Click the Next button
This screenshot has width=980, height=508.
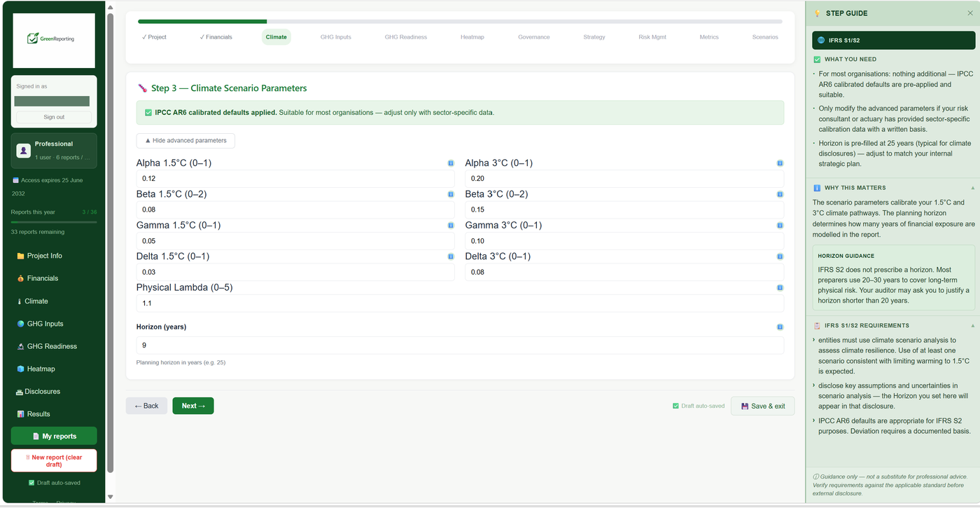[x=193, y=406]
